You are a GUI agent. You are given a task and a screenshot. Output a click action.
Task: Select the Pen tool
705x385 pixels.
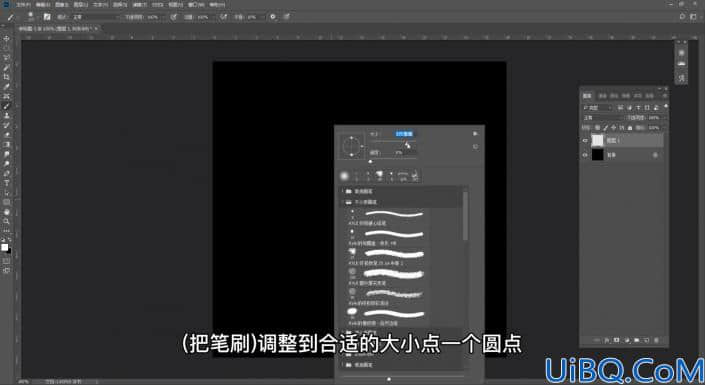point(6,173)
